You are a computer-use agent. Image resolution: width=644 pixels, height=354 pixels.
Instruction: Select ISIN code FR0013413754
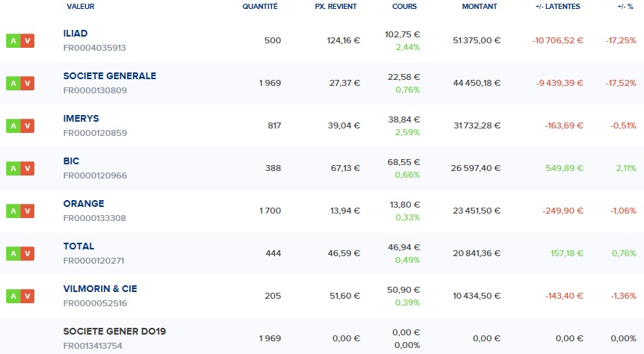pos(93,346)
